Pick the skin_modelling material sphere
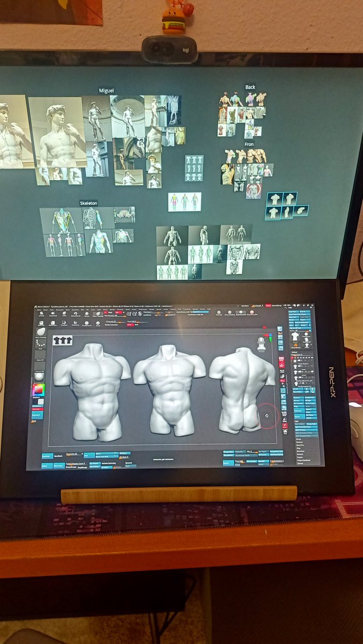Viewport: 363px width, 644px height. 229,312
